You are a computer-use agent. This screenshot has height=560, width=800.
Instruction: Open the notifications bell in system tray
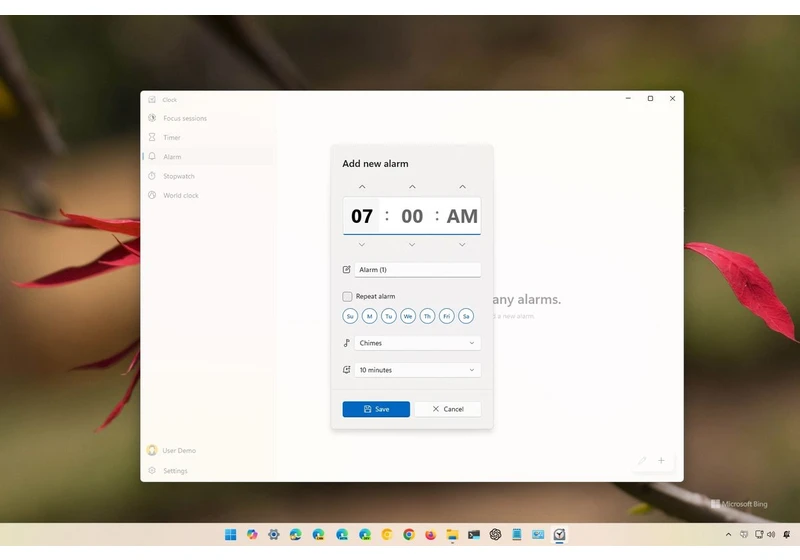[x=787, y=534]
